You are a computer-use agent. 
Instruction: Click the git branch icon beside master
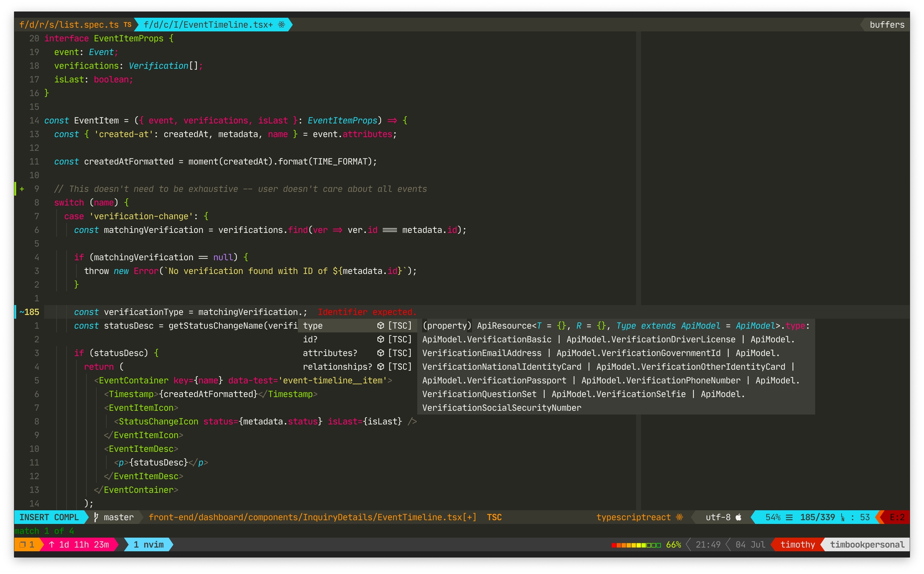point(96,517)
